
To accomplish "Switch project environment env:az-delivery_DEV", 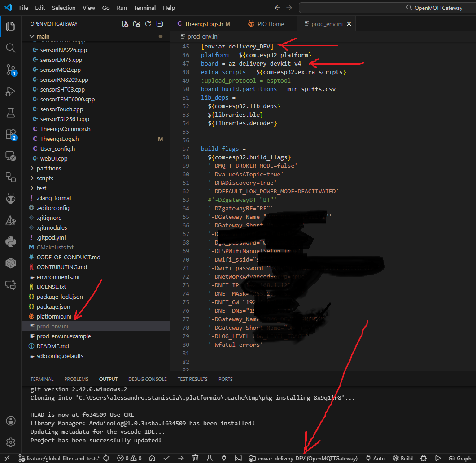I will click(x=304, y=458).
